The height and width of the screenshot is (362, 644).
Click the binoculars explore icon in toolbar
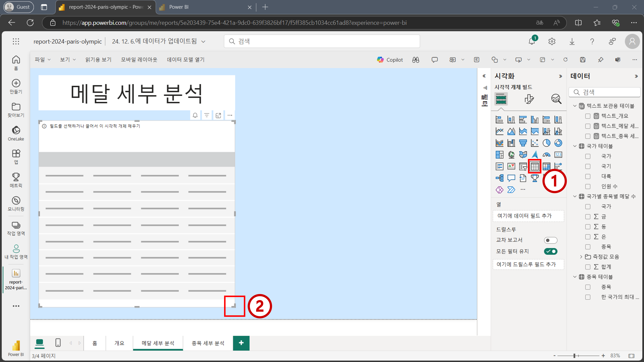click(416, 60)
